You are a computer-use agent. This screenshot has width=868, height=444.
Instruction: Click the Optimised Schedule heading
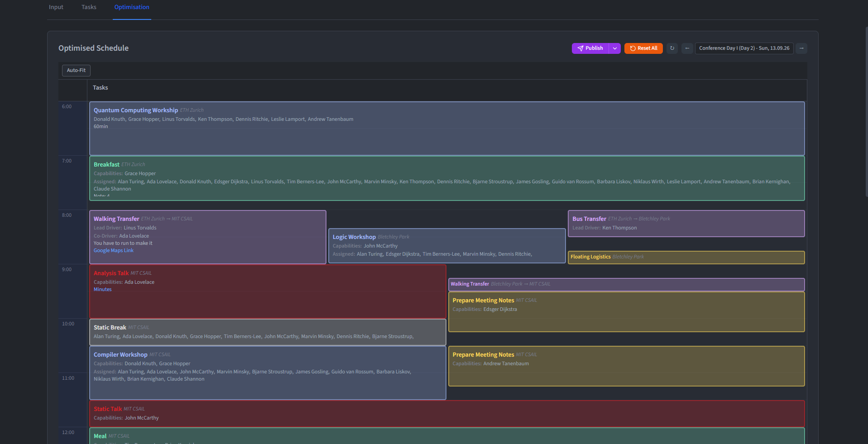pyautogui.click(x=93, y=48)
